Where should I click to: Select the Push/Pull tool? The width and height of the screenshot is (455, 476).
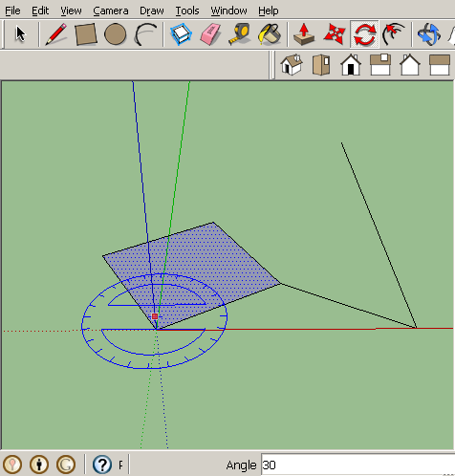click(304, 34)
